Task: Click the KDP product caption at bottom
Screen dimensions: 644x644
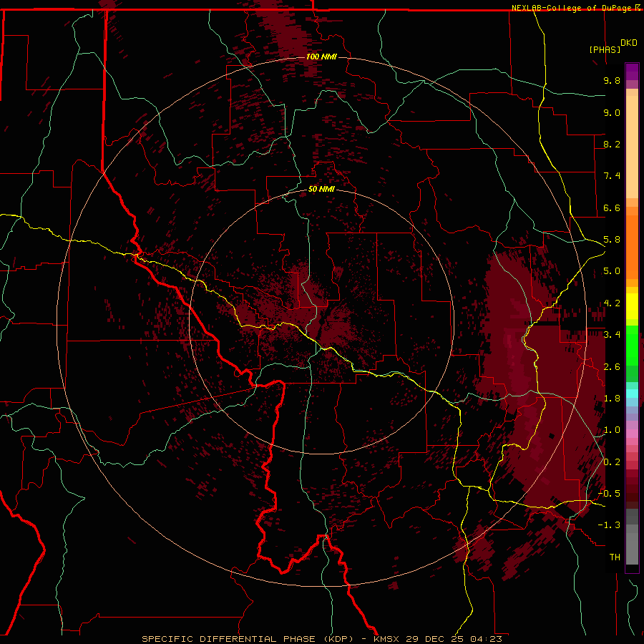Action: 322,639
